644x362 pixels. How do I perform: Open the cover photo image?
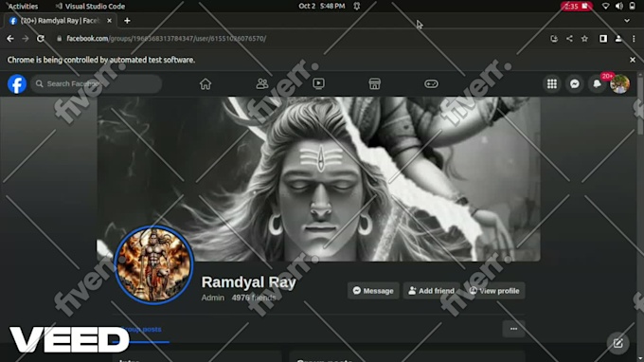pos(318,179)
